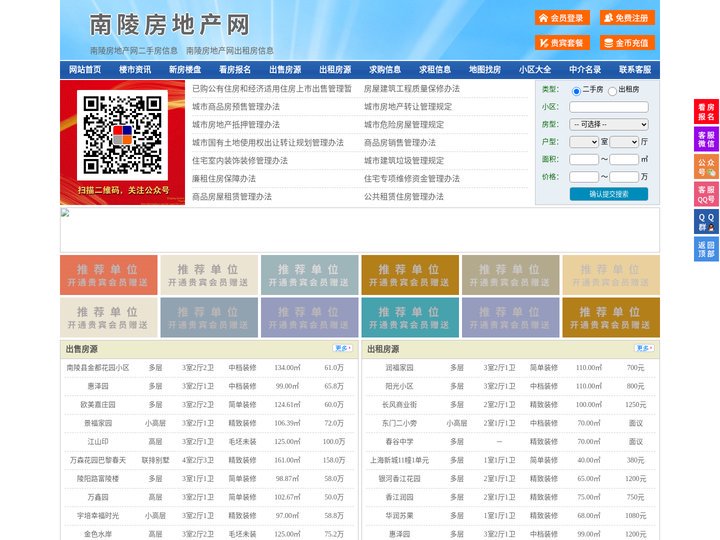Click the 小区 name input field

pyautogui.click(x=609, y=107)
